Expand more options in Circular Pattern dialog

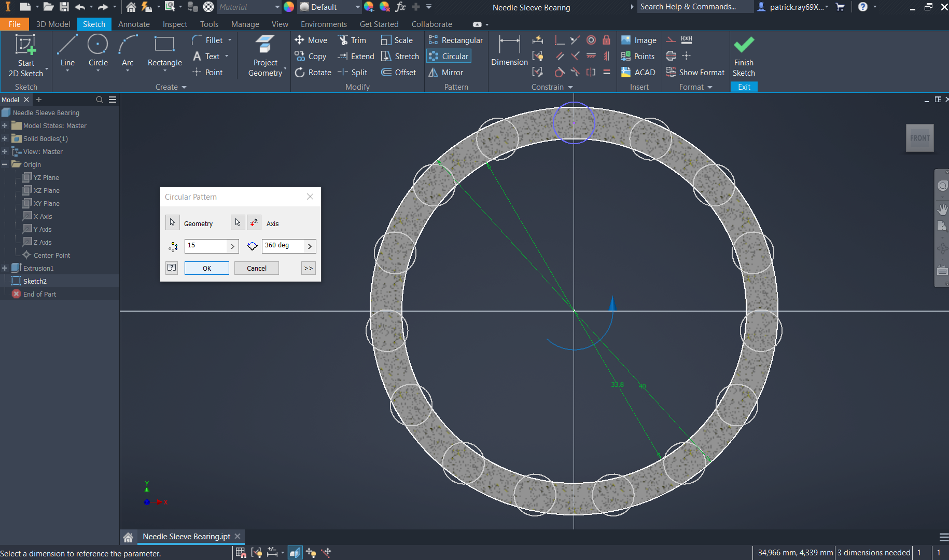[309, 268]
